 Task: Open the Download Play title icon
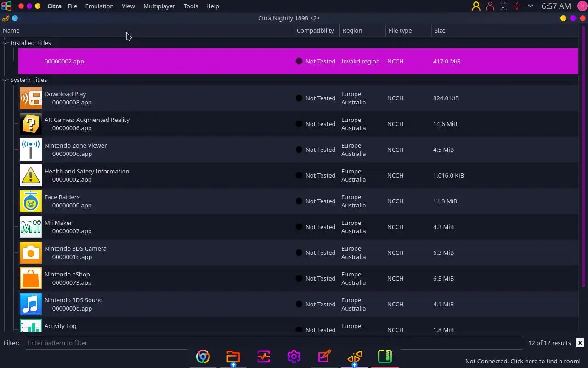click(x=31, y=98)
